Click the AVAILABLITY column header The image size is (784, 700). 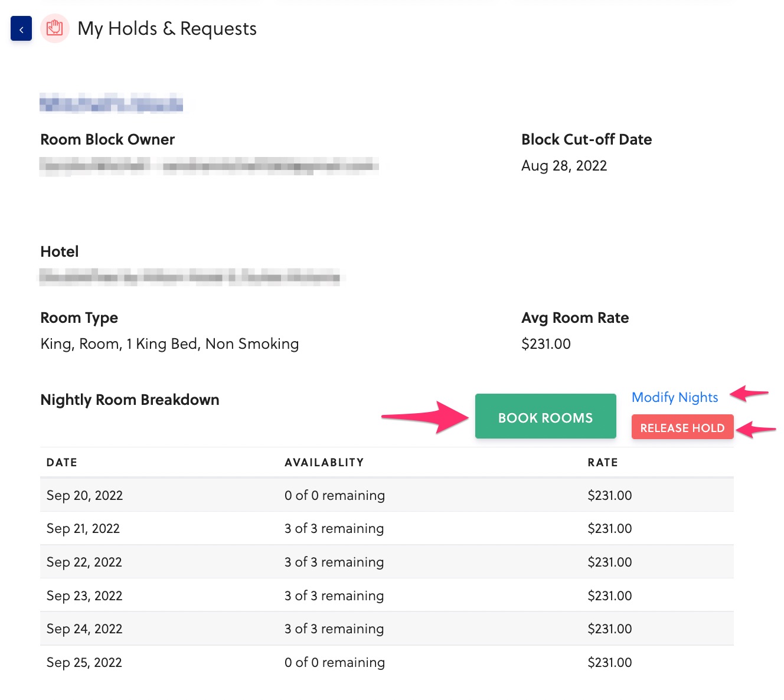pos(324,462)
